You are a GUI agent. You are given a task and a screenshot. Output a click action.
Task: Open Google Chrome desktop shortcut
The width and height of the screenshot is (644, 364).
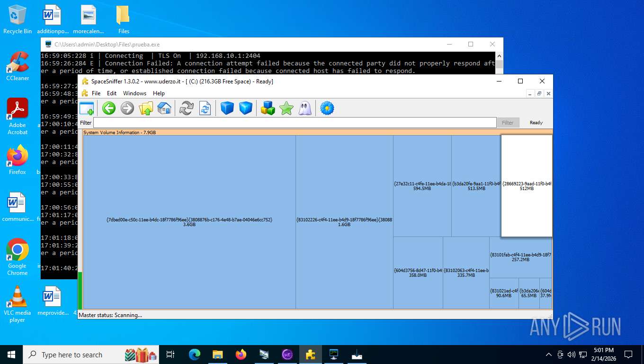click(x=18, y=257)
